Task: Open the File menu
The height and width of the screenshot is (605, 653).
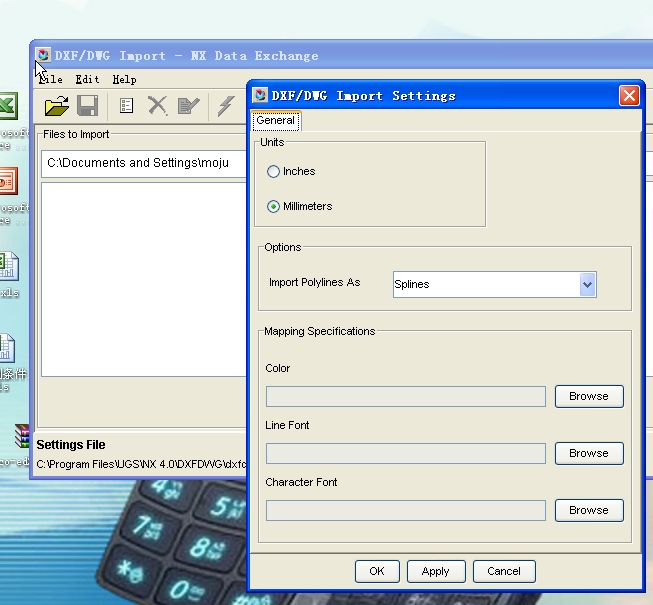Action: coord(51,79)
